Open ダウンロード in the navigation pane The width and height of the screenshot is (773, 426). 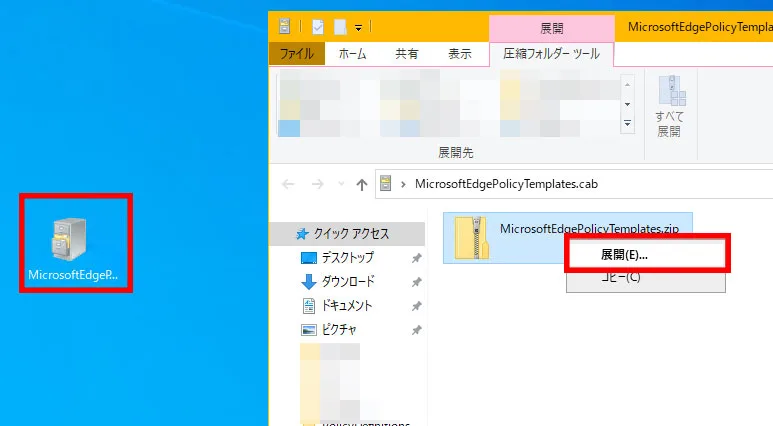point(348,282)
